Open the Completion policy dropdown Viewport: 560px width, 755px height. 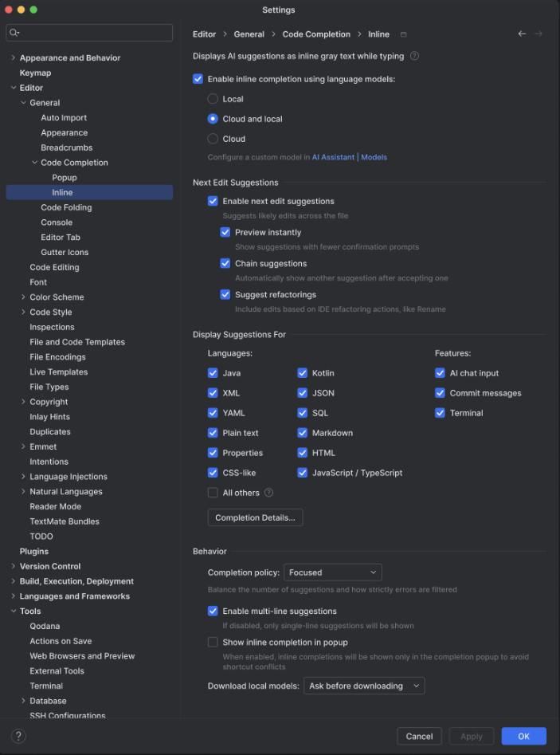[x=333, y=572]
